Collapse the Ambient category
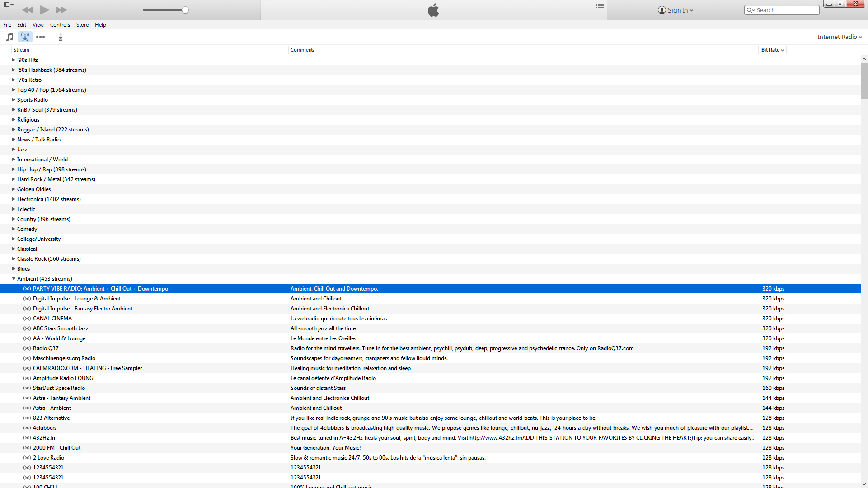 pos(13,279)
